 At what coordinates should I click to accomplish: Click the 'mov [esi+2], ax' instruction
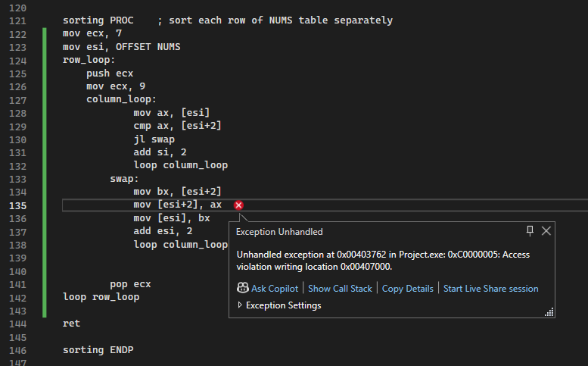pos(177,205)
